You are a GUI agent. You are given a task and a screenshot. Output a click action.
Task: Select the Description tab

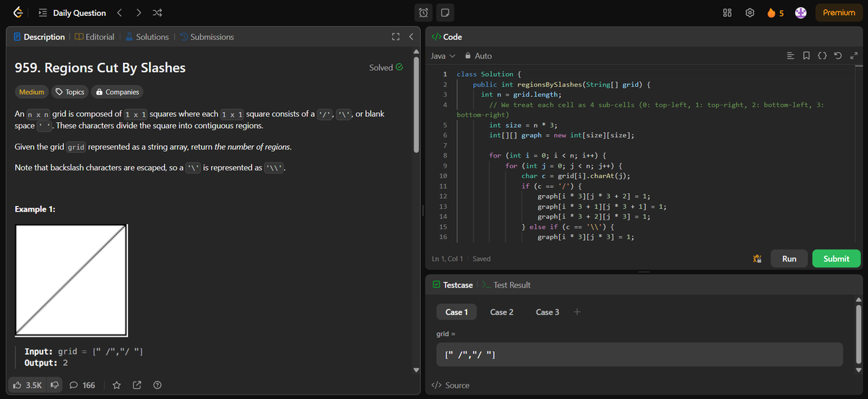(38, 37)
